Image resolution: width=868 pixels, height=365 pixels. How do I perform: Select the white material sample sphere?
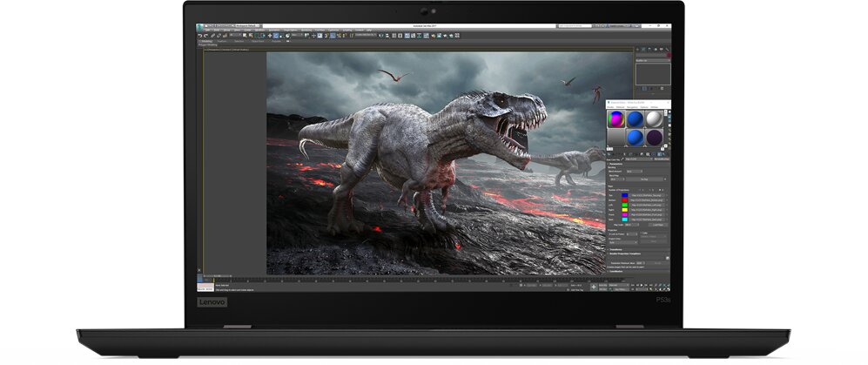[x=655, y=119]
